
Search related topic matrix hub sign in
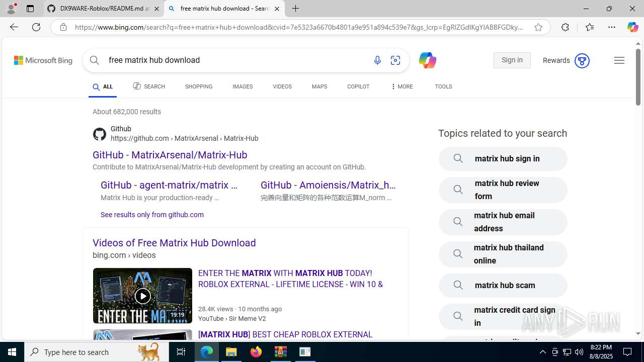503,159
